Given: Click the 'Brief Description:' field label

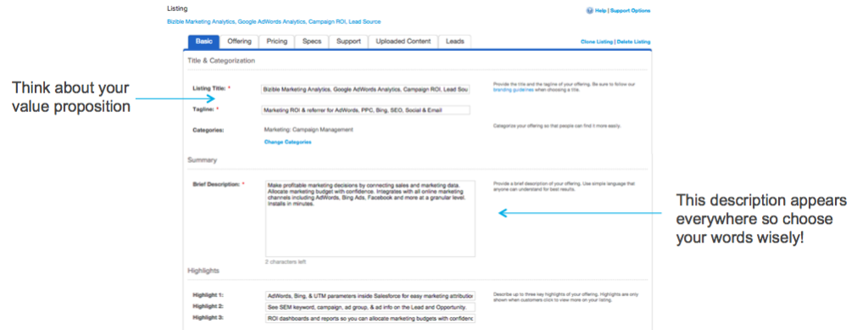Looking at the screenshot, I should click(217, 183).
